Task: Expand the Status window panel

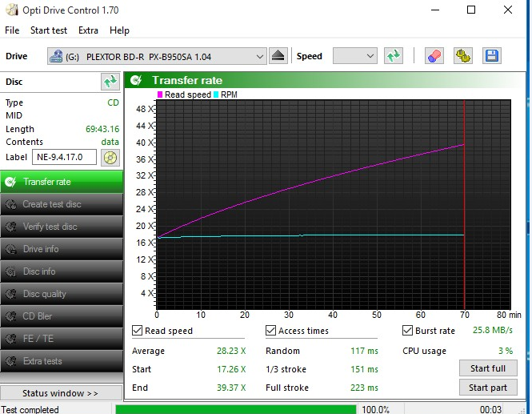Action: pyautogui.click(x=61, y=393)
